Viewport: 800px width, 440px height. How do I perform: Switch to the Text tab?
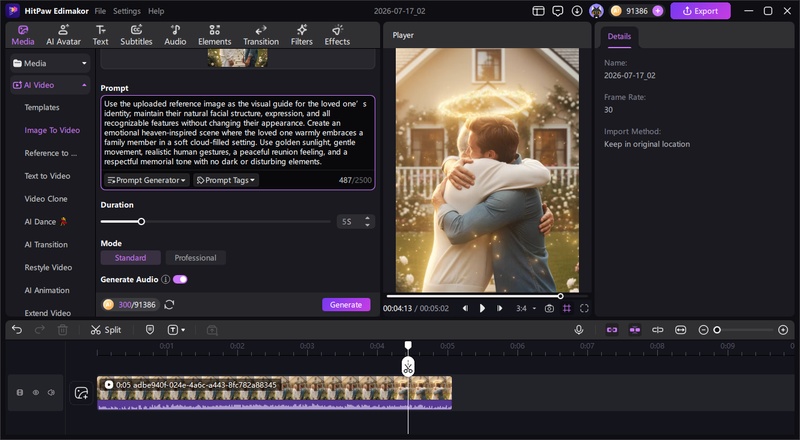101,35
